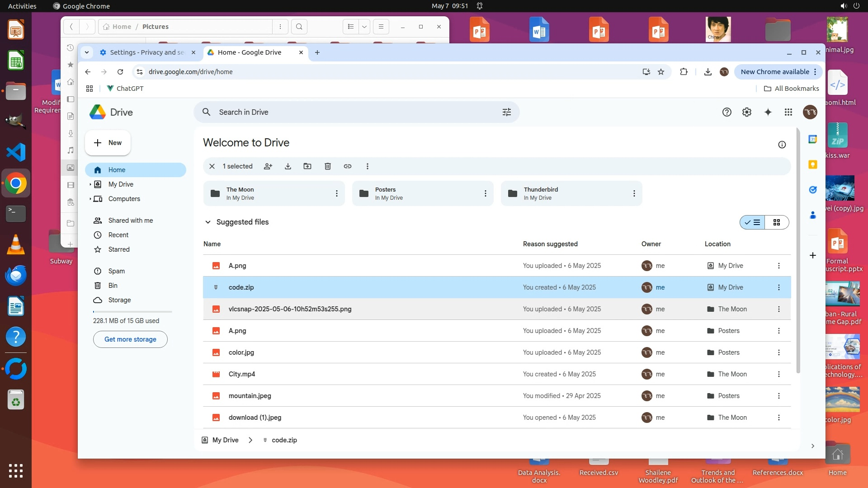
Task: Copy link using the link icon
Action: click(348, 166)
